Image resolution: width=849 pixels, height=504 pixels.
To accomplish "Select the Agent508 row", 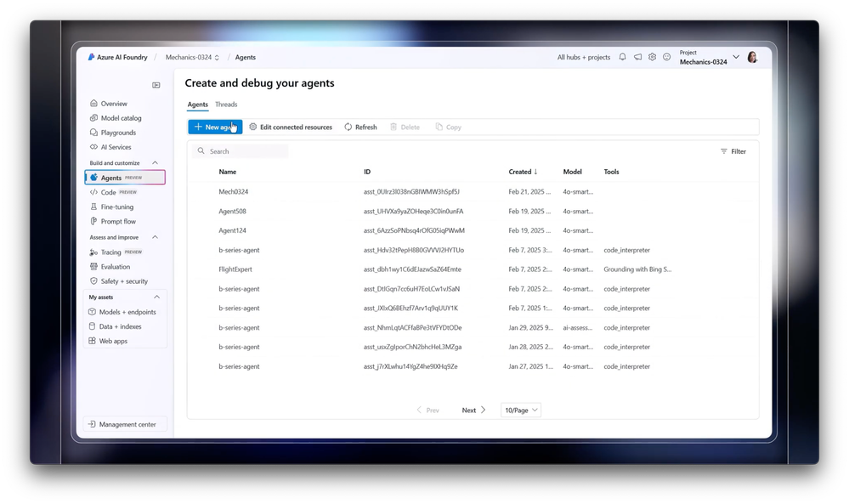I will coord(473,211).
